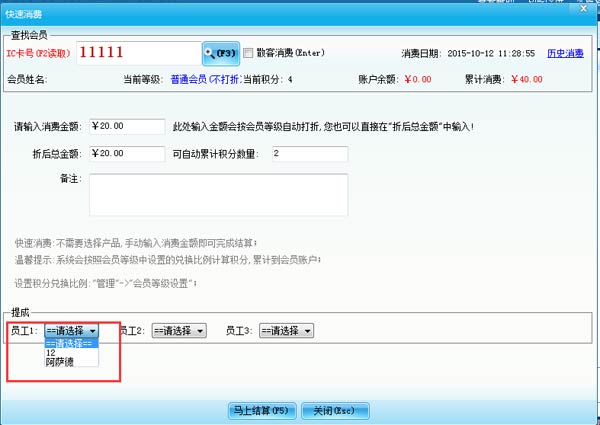
Task: Click the 普通会员 (不打折) level text
Action: tap(206, 80)
